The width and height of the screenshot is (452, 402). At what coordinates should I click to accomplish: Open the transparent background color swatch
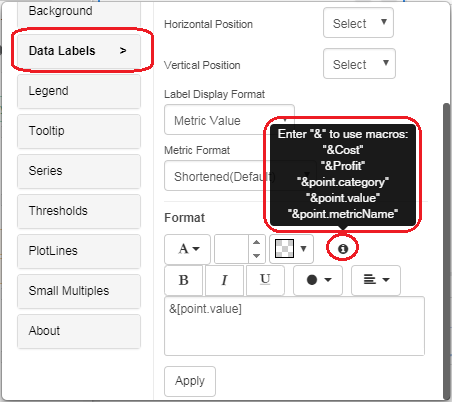(x=291, y=249)
